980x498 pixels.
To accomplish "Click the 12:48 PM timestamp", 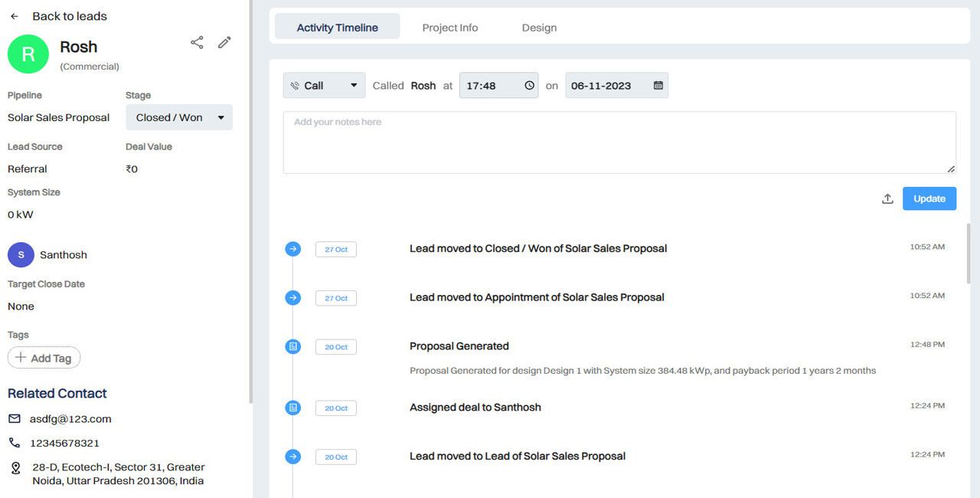I will [x=927, y=345].
